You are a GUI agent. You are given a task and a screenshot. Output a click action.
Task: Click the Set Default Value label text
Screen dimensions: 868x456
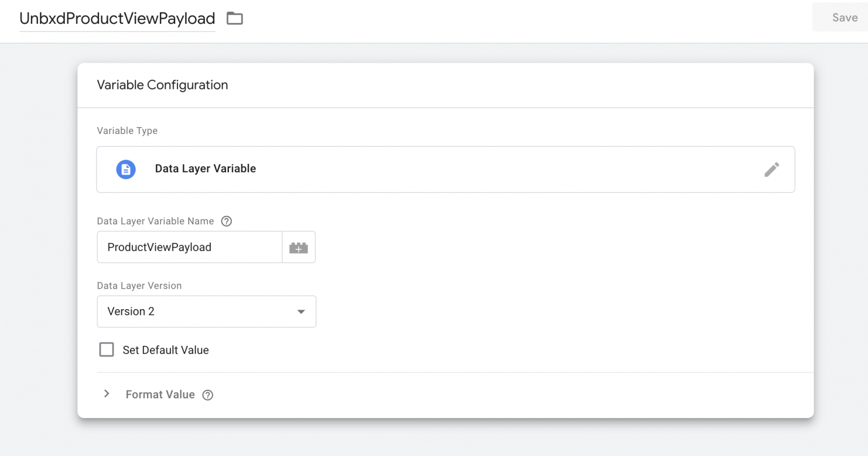point(166,350)
